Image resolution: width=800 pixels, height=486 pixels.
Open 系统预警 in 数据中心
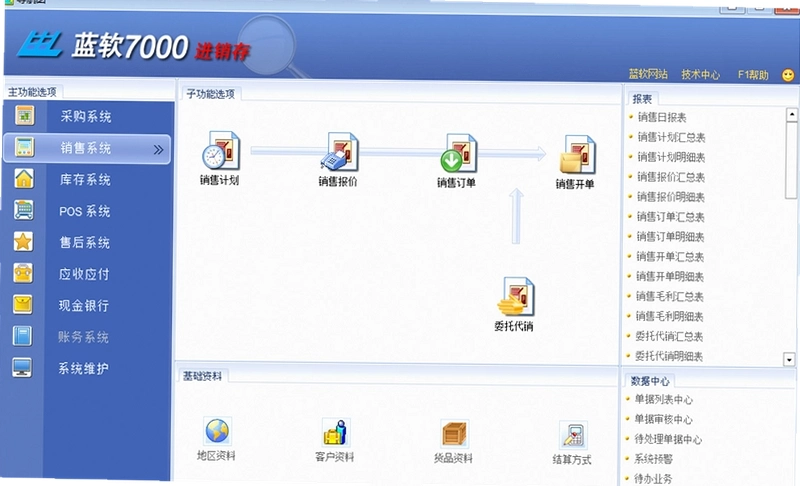coord(653,459)
